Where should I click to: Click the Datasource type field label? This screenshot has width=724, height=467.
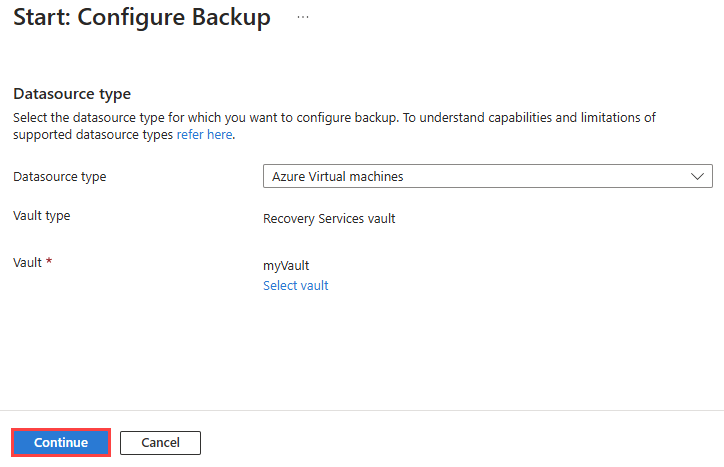(59, 177)
